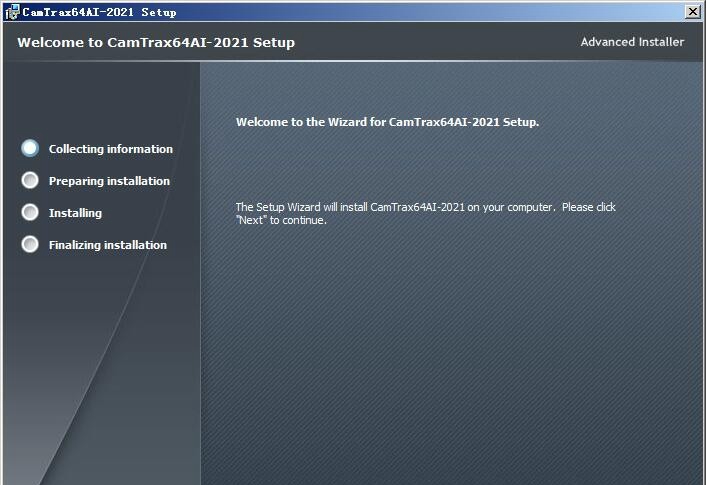
Task: Click the Preparing installation step indicator
Action: pos(30,180)
